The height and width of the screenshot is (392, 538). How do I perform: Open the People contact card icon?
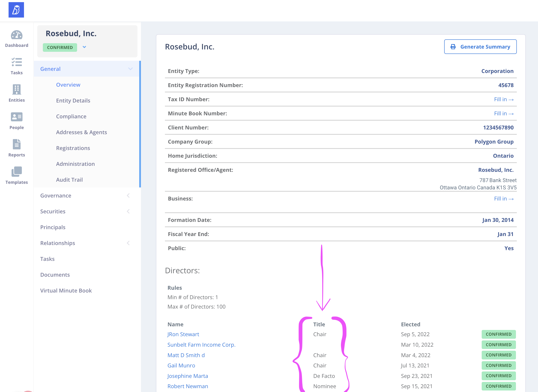[x=17, y=117]
